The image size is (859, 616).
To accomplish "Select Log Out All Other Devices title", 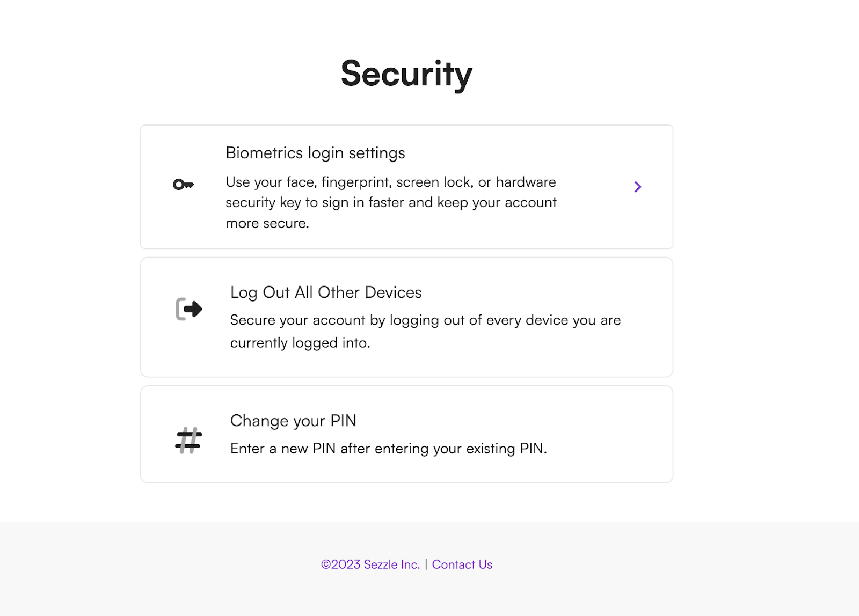I will coord(326,292).
